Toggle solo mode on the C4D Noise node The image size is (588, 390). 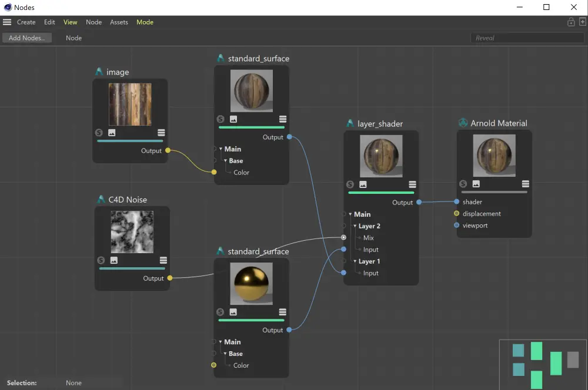[x=101, y=261]
